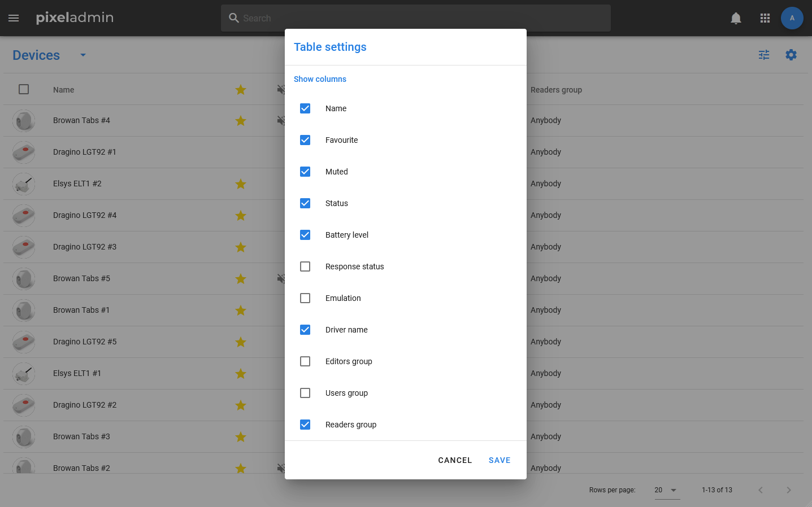The image size is (812, 507).
Task: Click the star icon in table header
Action: click(241, 90)
